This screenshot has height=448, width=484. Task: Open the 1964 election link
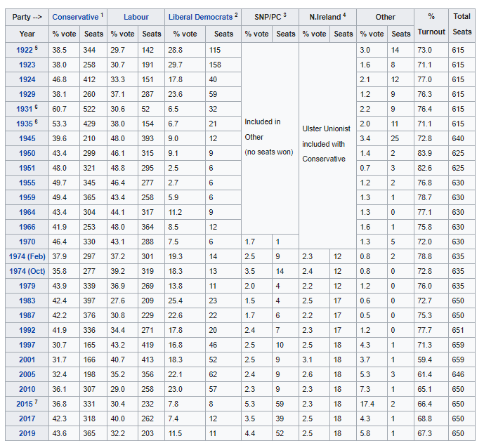click(x=27, y=212)
